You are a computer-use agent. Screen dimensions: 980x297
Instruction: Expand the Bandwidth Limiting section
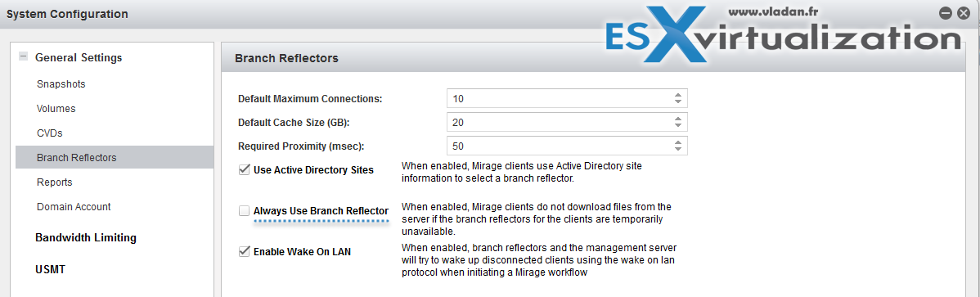click(x=86, y=237)
